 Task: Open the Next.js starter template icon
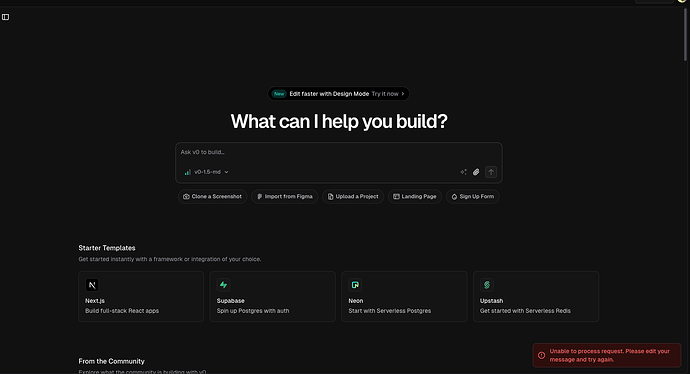[92, 285]
